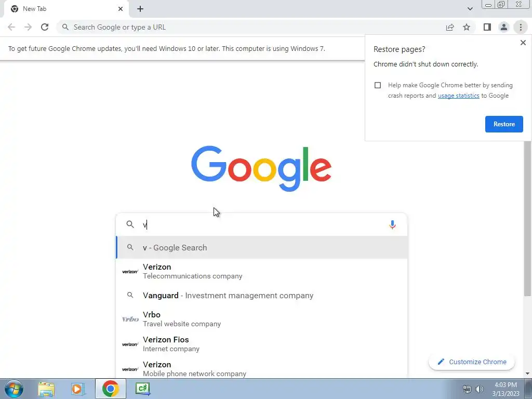
Task: Click the page vertical scrollbar
Action: pyautogui.click(x=527, y=217)
